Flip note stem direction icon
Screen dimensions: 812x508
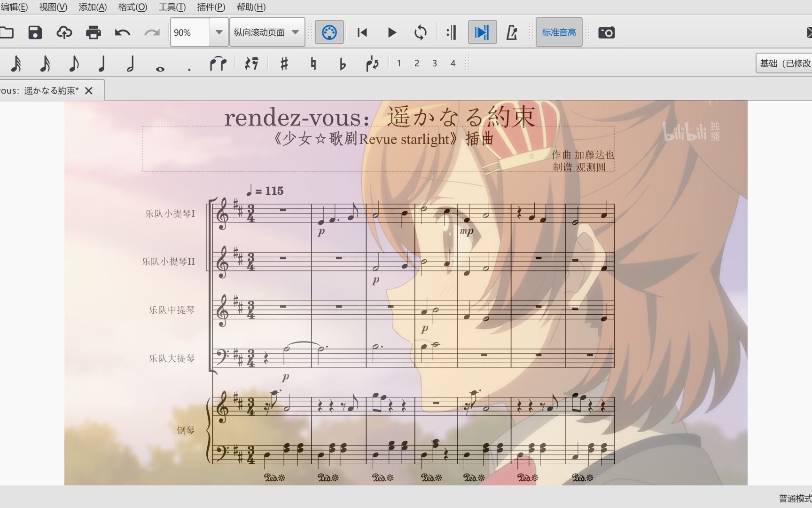pos(372,63)
